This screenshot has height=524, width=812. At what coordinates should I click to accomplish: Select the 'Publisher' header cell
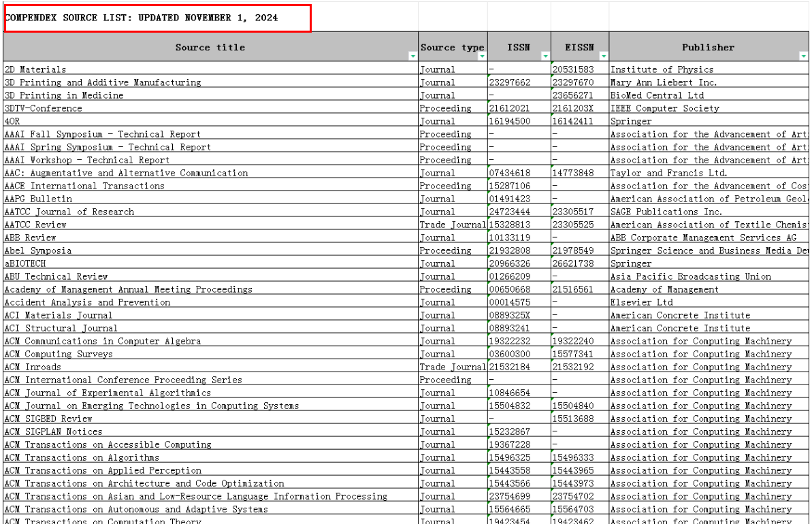tap(709, 47)
